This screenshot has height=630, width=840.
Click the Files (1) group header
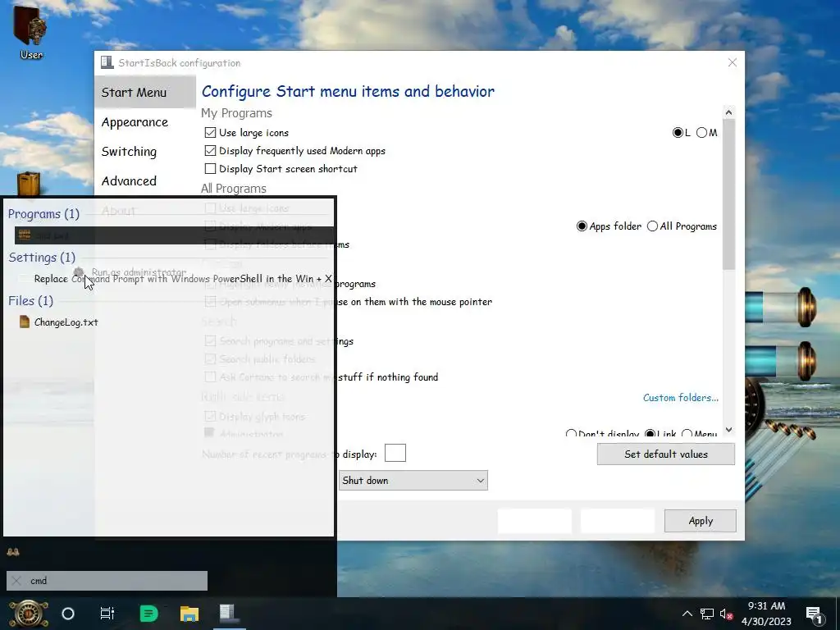tap(30, 300)
